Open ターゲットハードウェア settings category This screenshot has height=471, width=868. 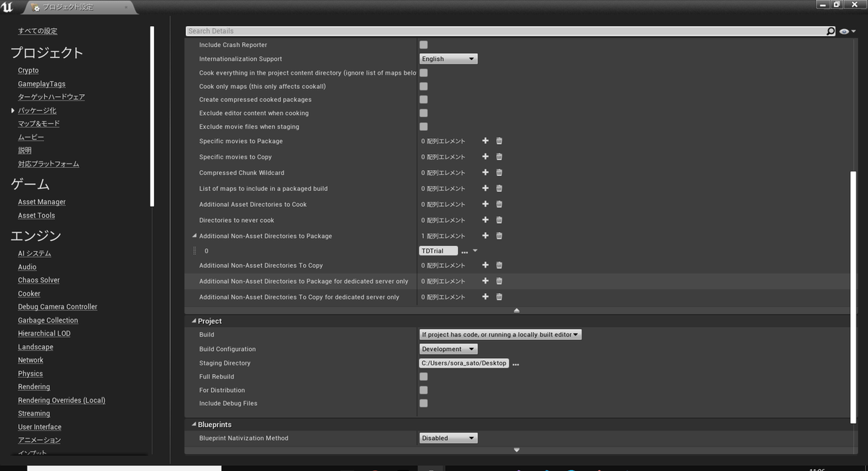[51, 97]
